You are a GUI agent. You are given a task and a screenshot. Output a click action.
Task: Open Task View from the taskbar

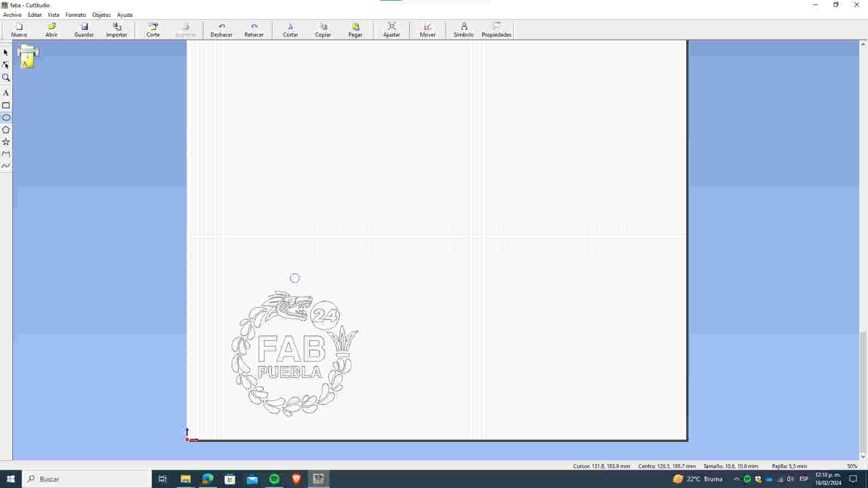click(x=162, y=479)
